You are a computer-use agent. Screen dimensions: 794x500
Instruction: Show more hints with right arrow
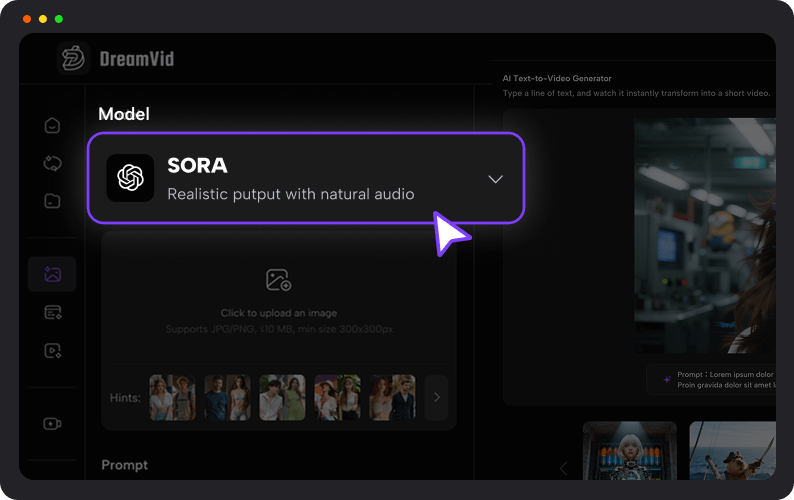[436, 398]
